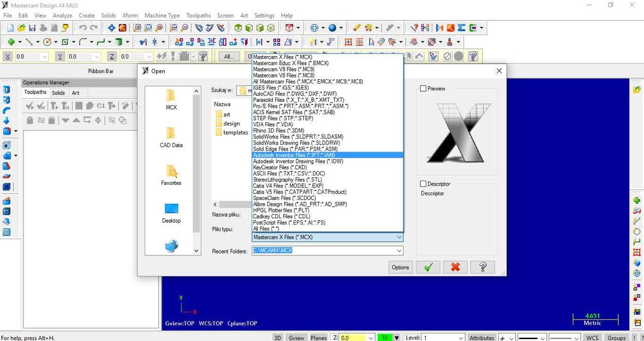Screen dimensions: 644x341
Task: Enable the Preview checkbox
Action: [x=423, y=89]
